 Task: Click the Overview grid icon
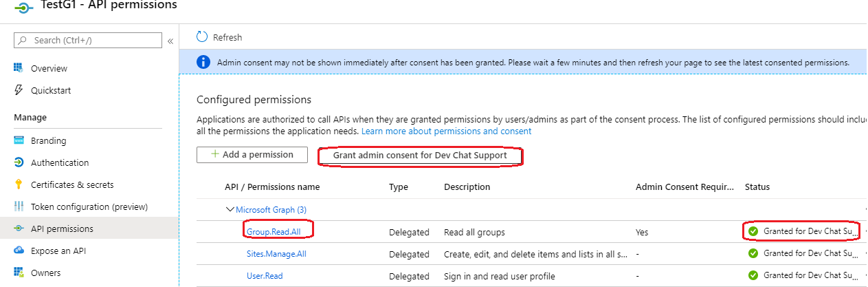pyautogui.click(x=19, y=68)
